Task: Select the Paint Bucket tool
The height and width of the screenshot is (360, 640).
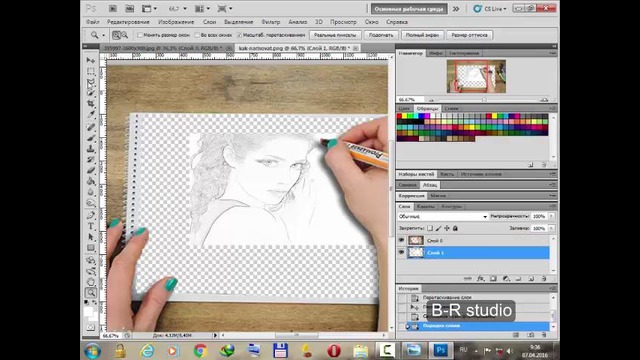Action: click(91, 182)
